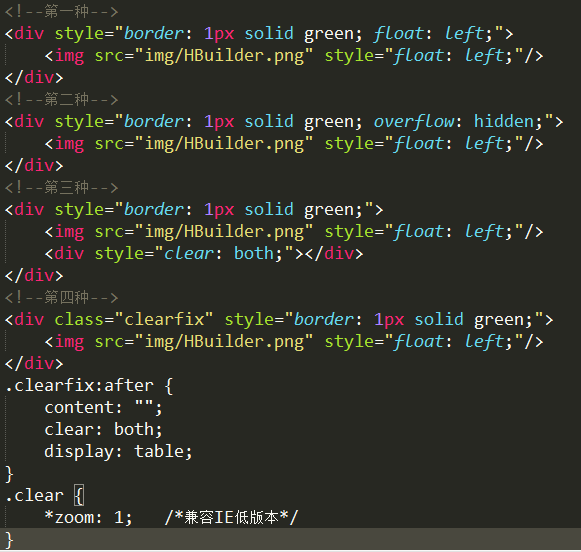Click the closing </div> just above .clearfix:after
Screen dimensions: 581x552
(34, 364)
